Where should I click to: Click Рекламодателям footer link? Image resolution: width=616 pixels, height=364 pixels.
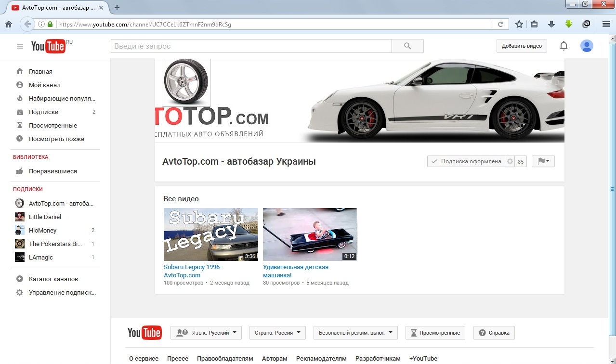(321, 359)
